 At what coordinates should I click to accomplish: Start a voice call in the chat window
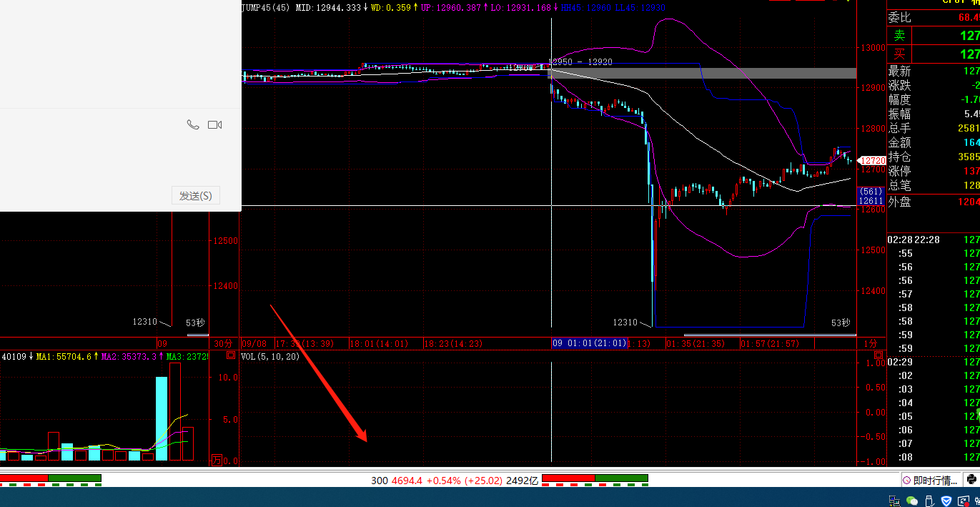193,124
